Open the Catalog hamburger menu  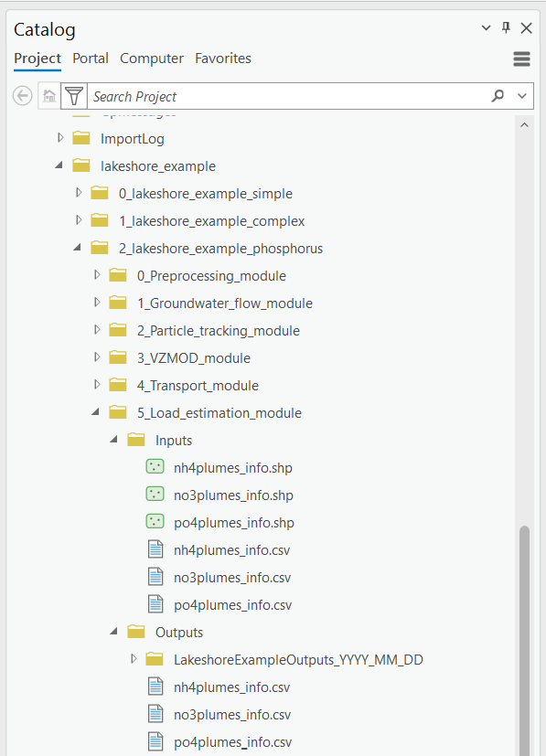tap(522, 59)
